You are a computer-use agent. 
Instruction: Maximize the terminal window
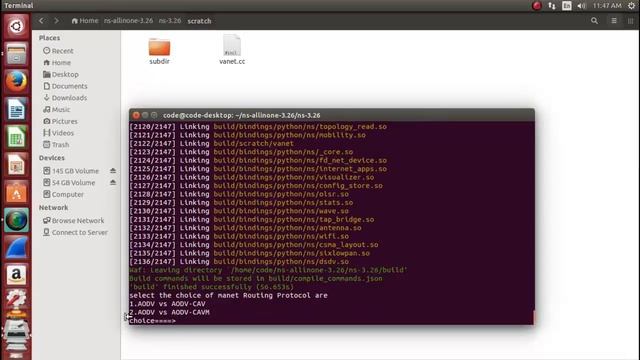coord(154,115)
